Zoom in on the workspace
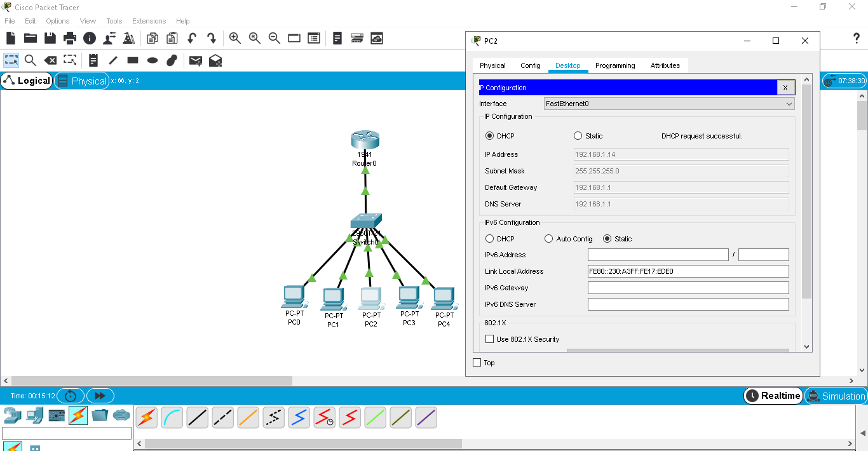Screen dimensions: 868x451 pos(235,38)
